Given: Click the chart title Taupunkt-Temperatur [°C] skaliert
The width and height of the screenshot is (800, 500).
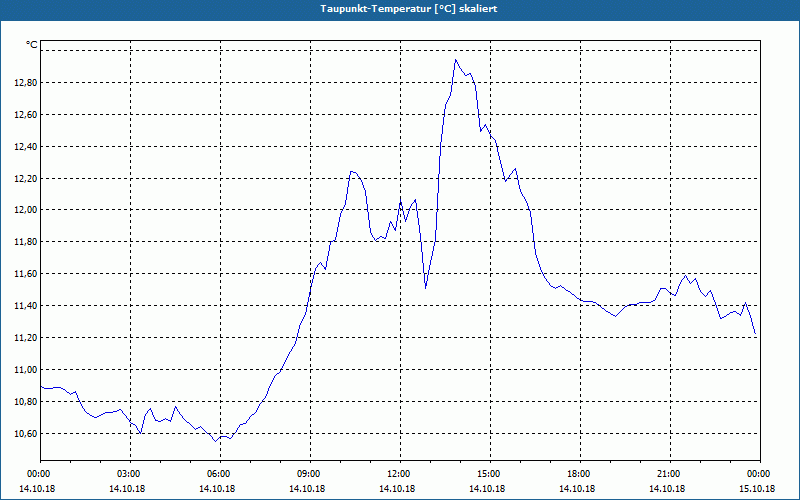Looking at the screenshot, I should pyautogui.click(x=409, y=9).
